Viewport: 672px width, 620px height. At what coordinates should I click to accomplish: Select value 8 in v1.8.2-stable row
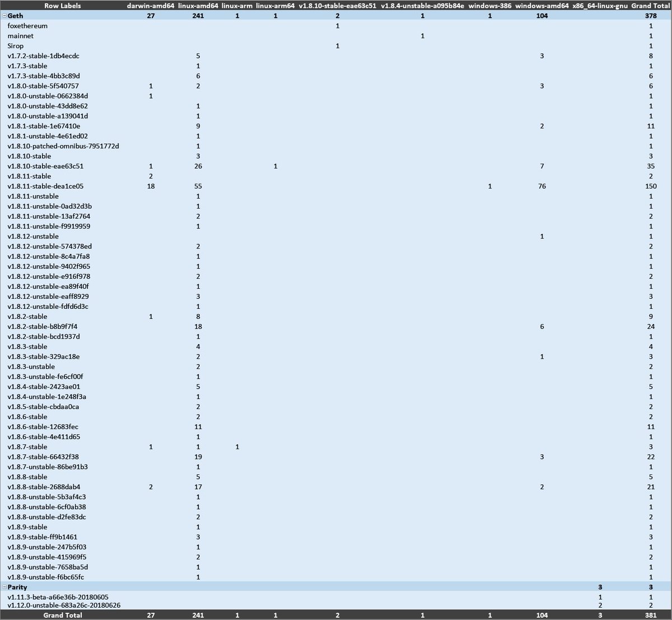coord(198,317)
